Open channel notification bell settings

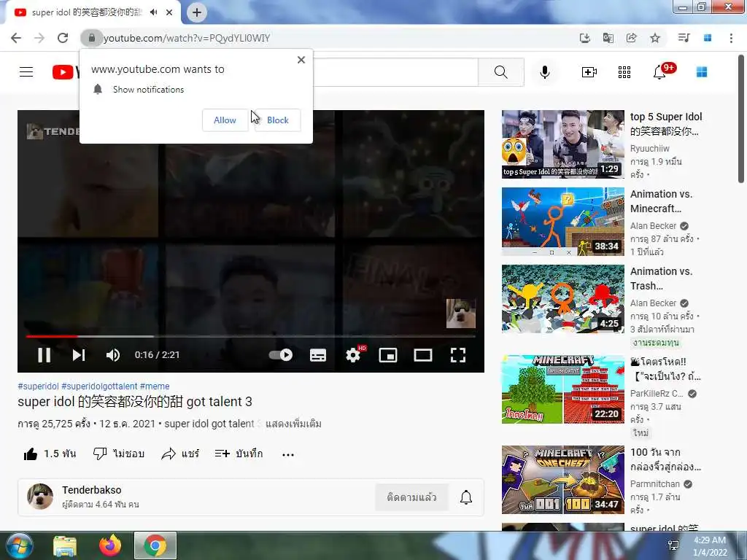(466, 497)
